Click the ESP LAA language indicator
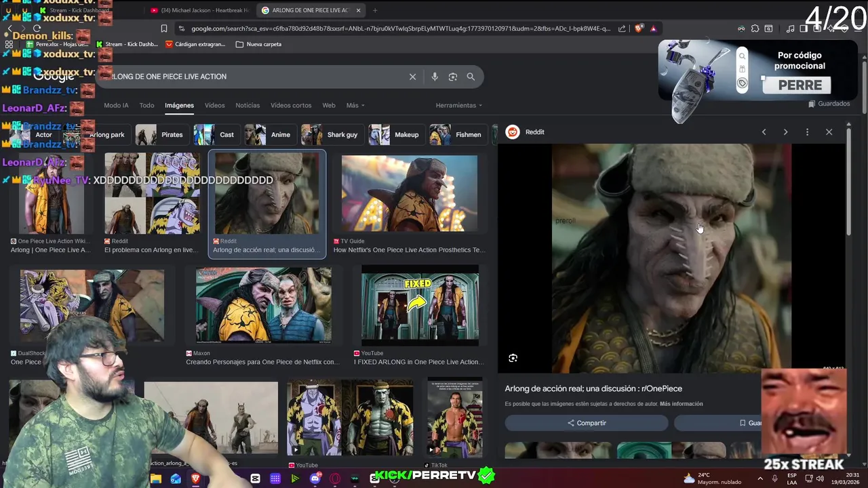The image size is (868, 488). click(x=792, y=479)
